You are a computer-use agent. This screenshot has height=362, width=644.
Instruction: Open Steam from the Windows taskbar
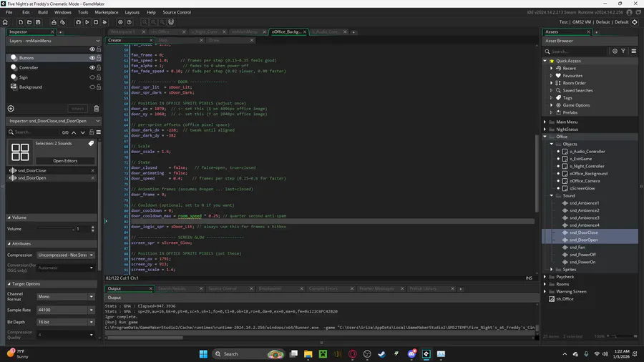pos(382,354)
